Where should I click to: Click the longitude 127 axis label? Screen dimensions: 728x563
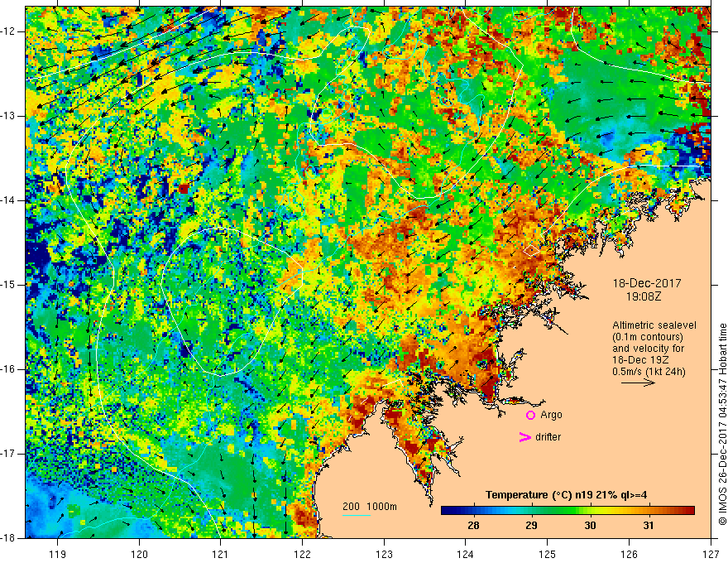(711, 554)
